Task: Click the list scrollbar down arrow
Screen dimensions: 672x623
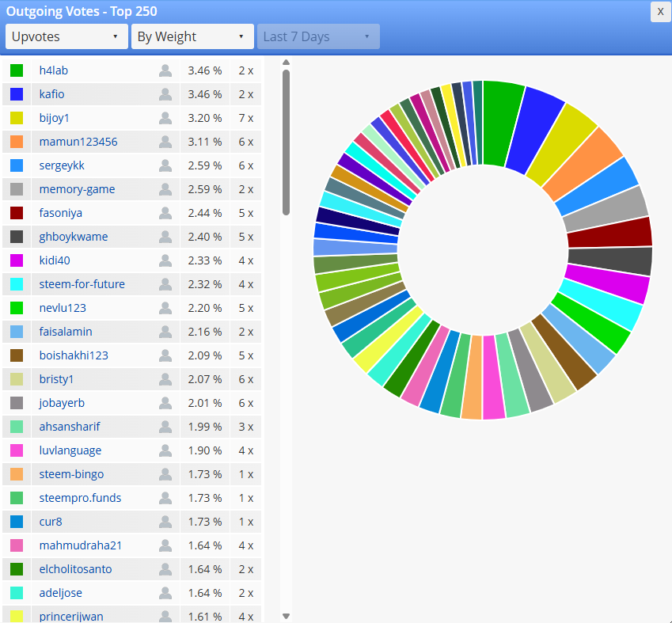Action: (286, 616)
